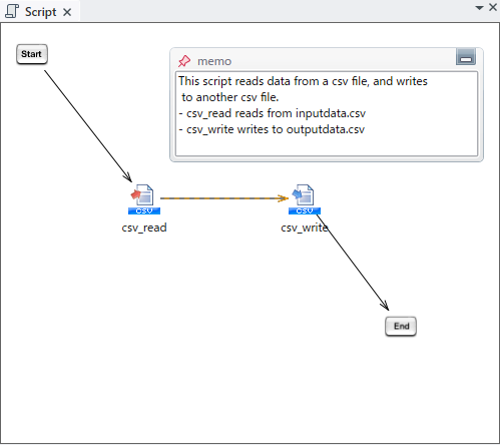Click the memo title text
Image resolution: width=500 pixels, height=445 pixels.
coord(214,61)
